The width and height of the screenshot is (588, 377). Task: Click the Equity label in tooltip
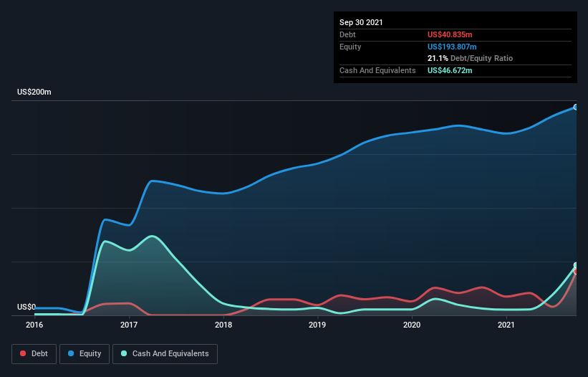(350, 47)
